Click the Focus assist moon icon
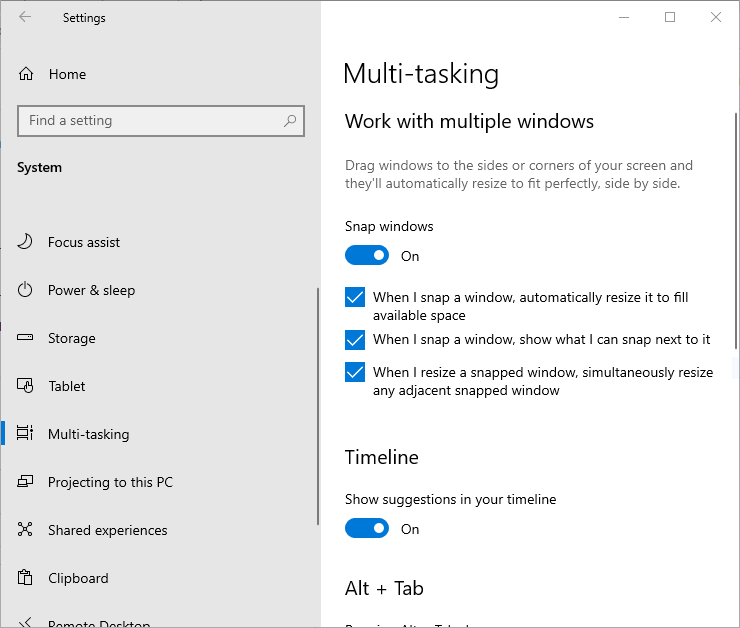This screenshot has height=628, width=740. tap(26, 242)
